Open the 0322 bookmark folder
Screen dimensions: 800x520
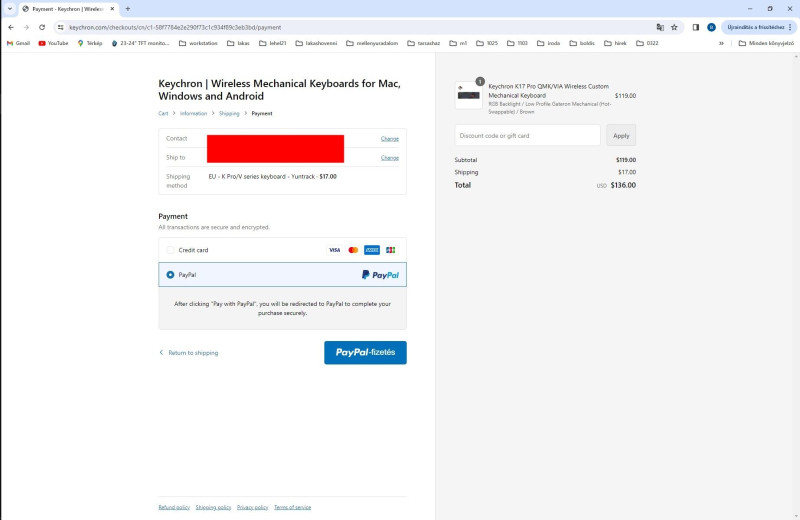647,43
